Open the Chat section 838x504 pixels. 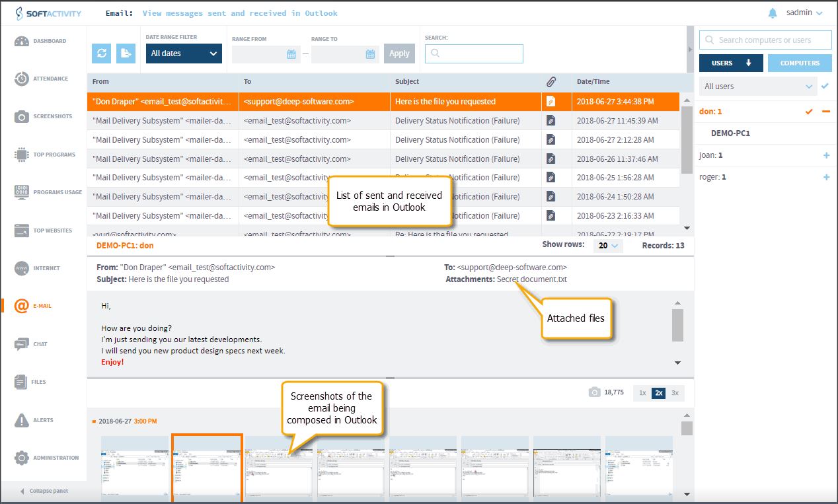click(31, 344)
